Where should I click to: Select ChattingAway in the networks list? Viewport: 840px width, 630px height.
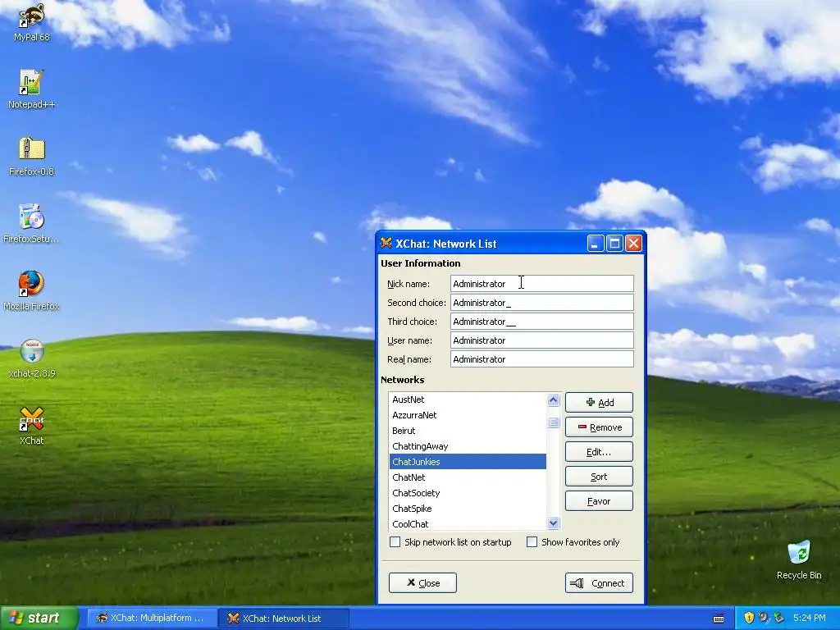click(x=468, y=445)
